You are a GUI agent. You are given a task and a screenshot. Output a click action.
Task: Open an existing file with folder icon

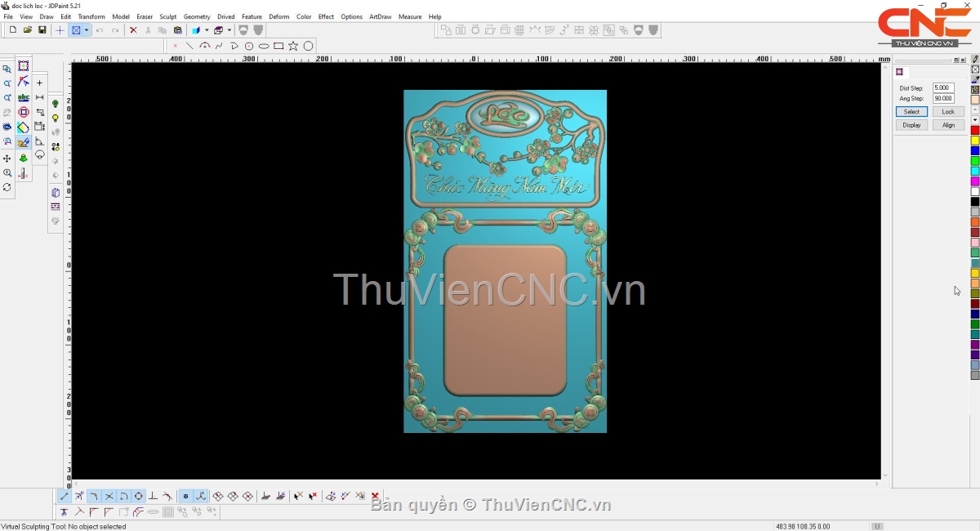[28, 30]
